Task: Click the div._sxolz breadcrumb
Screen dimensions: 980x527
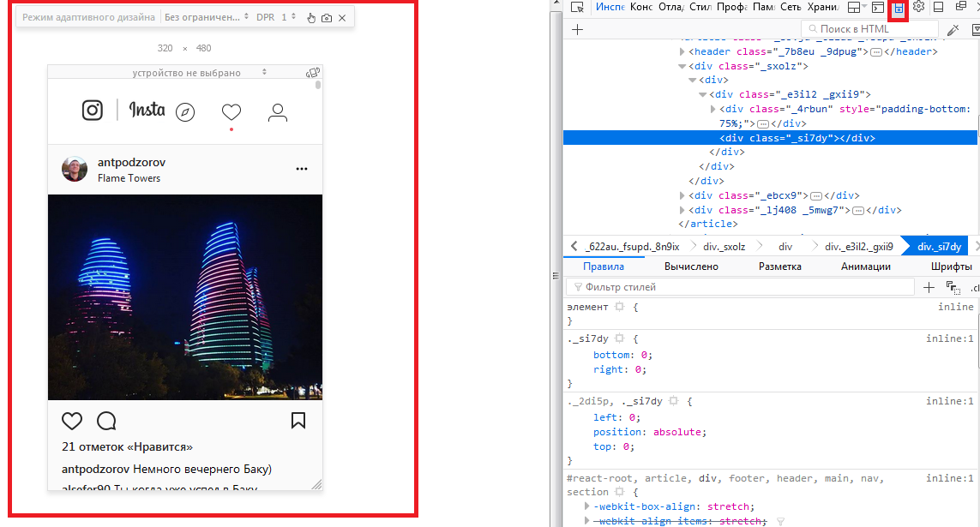Action: tap(724, 247)
